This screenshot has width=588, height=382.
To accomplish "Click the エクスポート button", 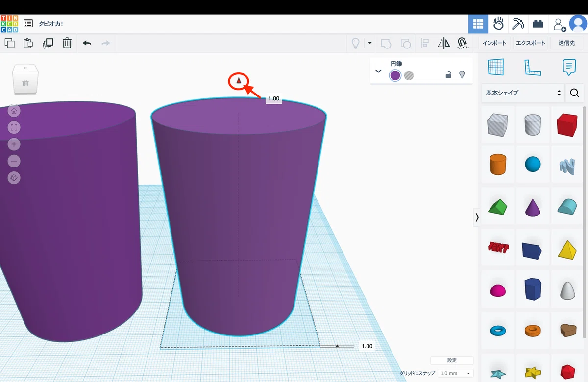I will point(530,43).
